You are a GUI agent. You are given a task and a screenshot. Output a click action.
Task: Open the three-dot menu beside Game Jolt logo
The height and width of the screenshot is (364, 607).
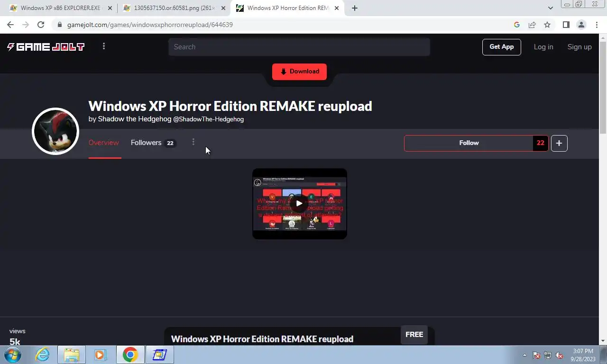(104, 46)
